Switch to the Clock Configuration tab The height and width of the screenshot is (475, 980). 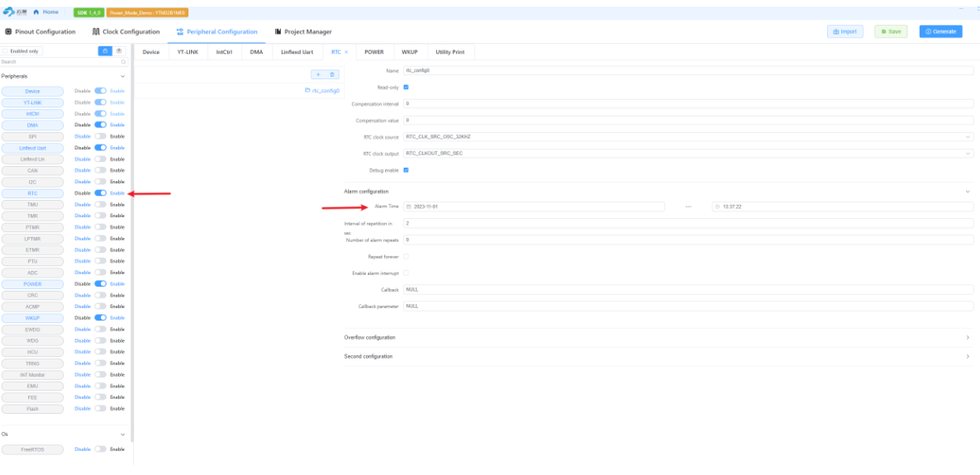tap(126, 31)
